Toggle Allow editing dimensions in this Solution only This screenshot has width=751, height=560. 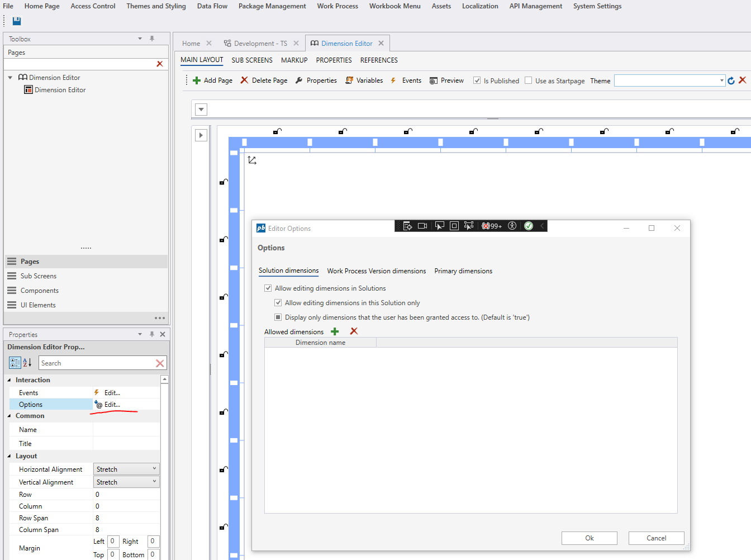pyautogui.click(x=278, y=303)
